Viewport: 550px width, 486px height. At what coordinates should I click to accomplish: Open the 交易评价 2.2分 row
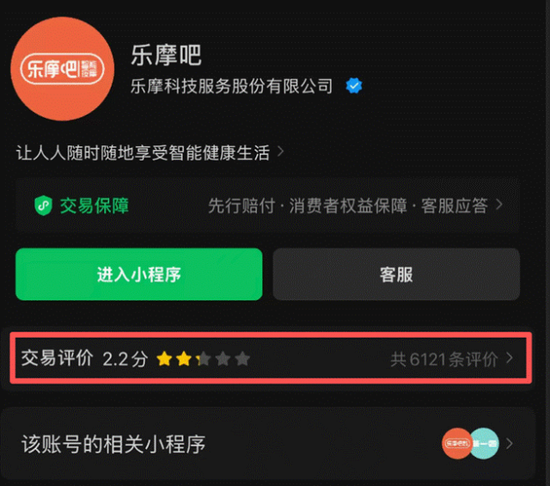[x=271, y=358]
